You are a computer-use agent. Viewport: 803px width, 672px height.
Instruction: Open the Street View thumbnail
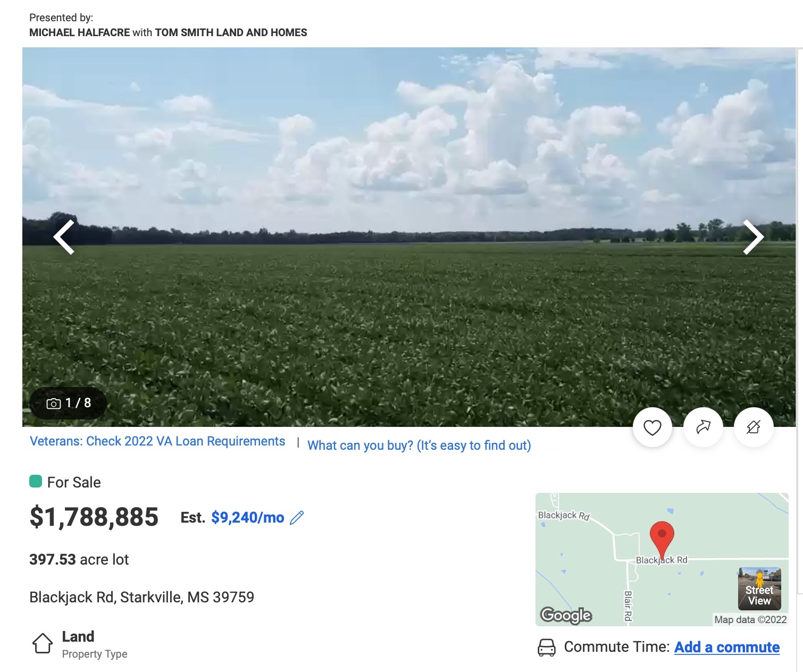click(759, 589)
